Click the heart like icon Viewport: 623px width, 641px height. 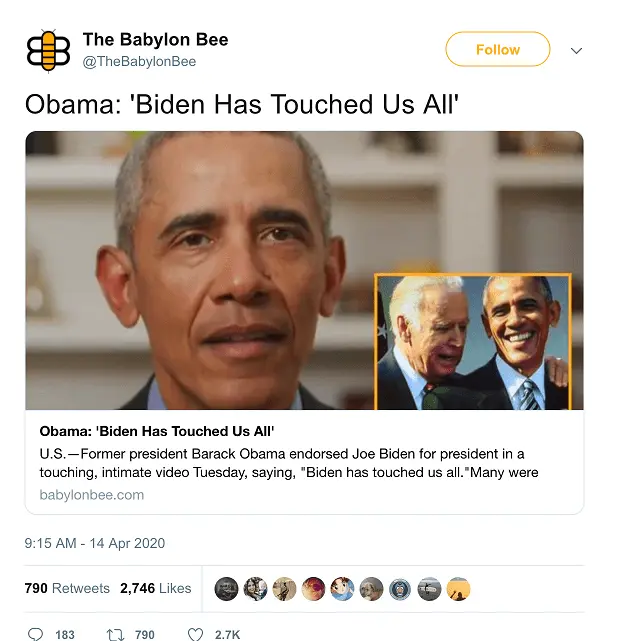point(195,634)
